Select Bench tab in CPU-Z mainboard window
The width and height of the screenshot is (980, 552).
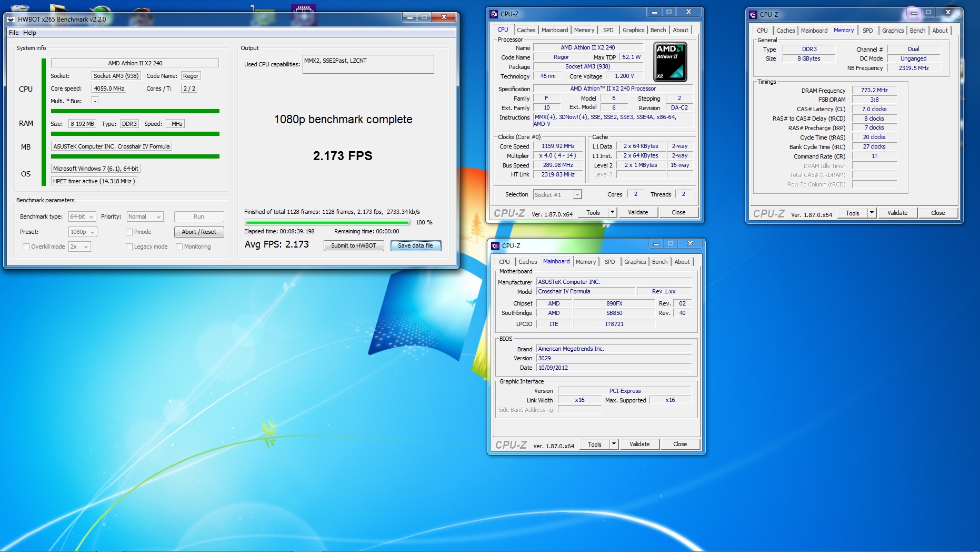659,262
